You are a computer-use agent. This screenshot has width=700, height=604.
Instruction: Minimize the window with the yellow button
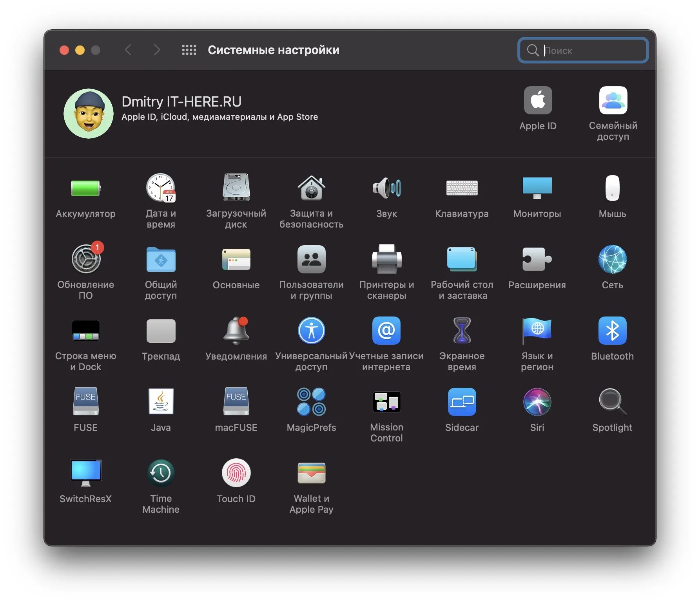(x=80, y=50)
